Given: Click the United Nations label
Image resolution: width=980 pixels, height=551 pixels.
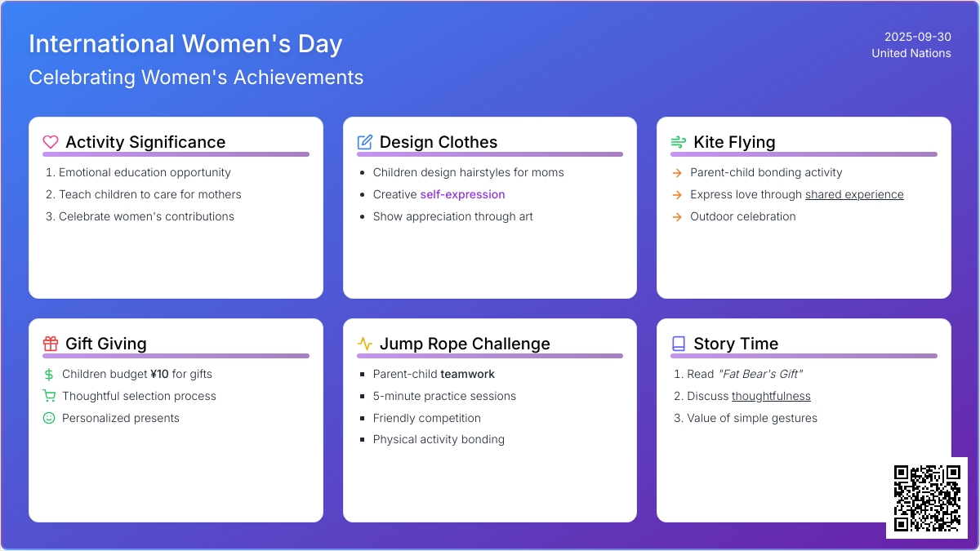Looking at the screenshot, I should [911, 53].
